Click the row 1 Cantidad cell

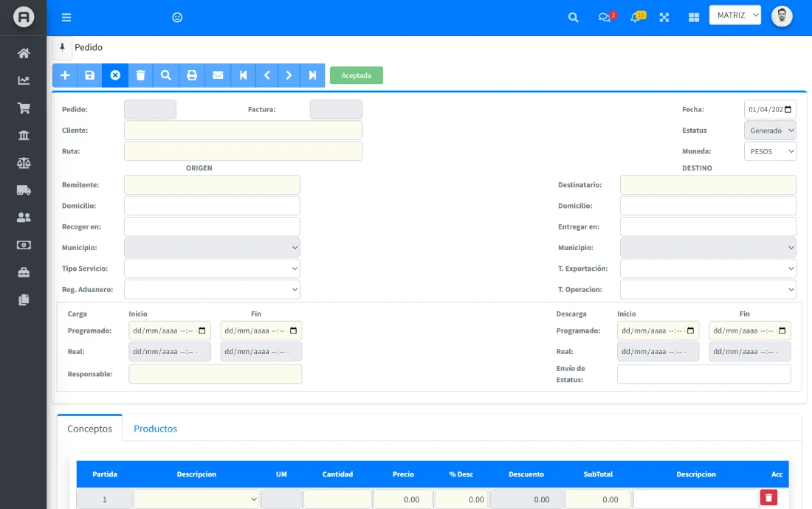tap(337, 499)
